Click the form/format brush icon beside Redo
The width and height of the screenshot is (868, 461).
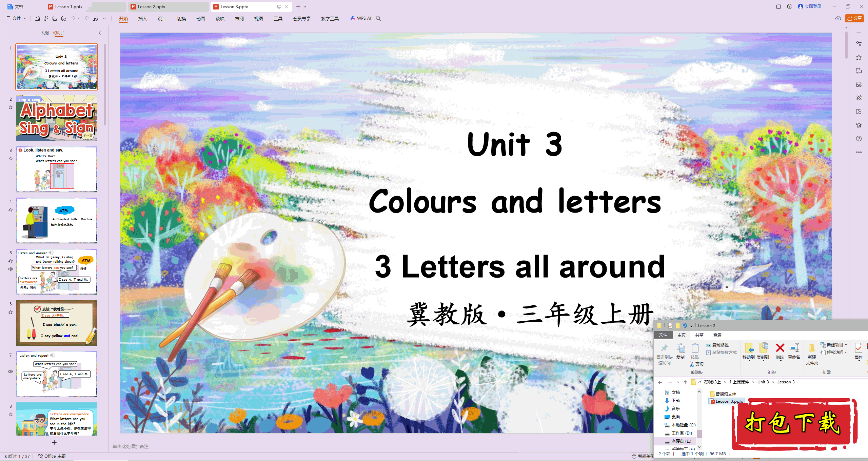point(96,18)
